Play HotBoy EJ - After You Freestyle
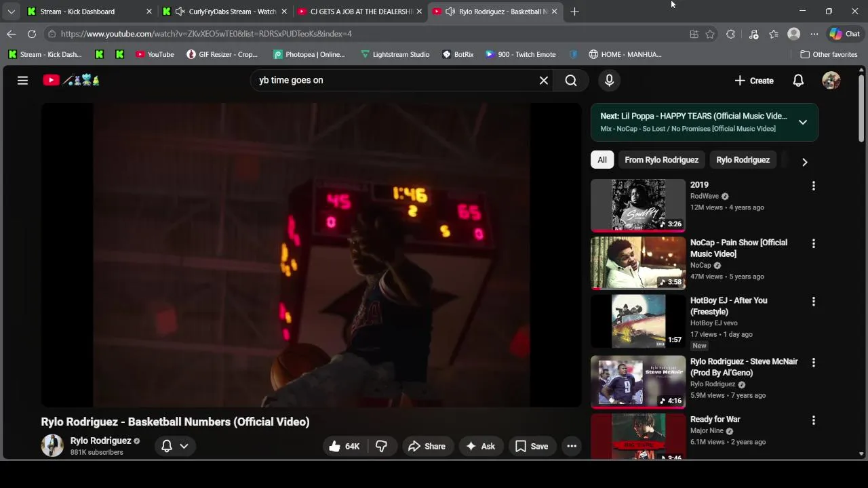Image resolution: width=868 pixels, height=488 pixels. (x=638, y=321)
